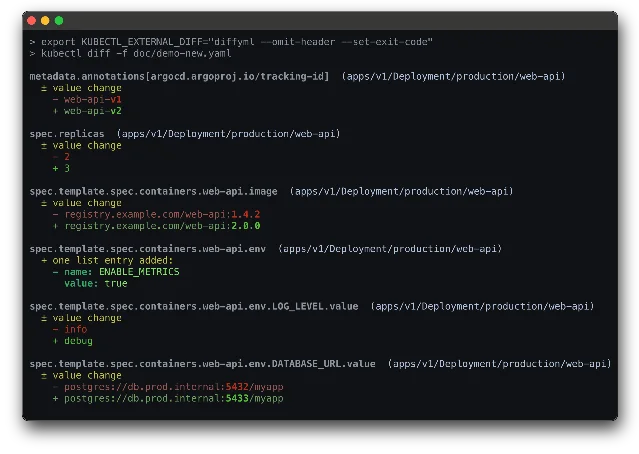Click the removed image web-api:1.4.2 line
Image resolution: width=639 pixels, height=454 pixels.
click(156, 214)
